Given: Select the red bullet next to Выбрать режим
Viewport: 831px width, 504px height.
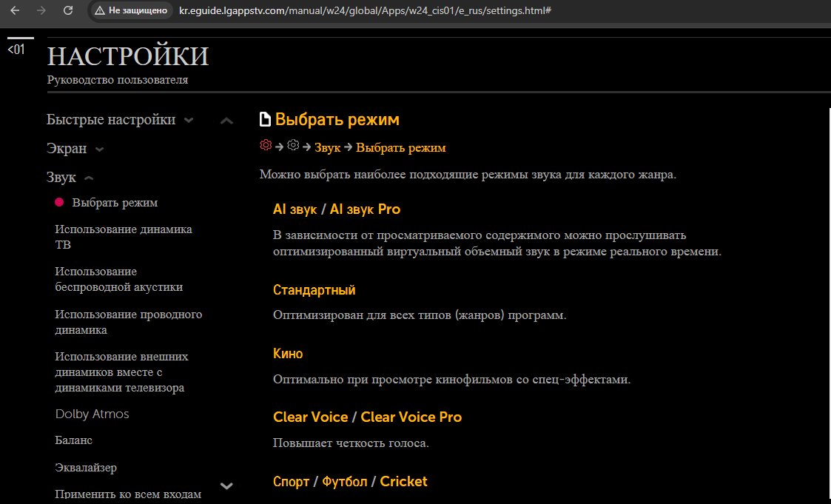Looking at the screenshot, I should 59,202.
